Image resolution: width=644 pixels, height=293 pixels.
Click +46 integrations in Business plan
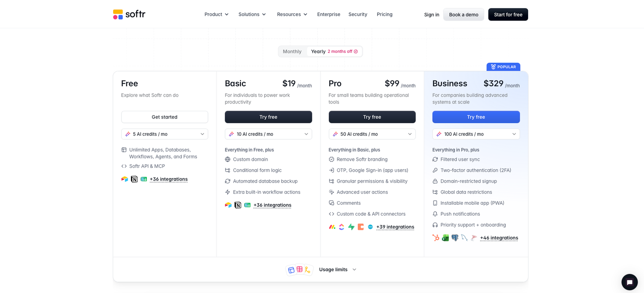click(x=499, y=238)
